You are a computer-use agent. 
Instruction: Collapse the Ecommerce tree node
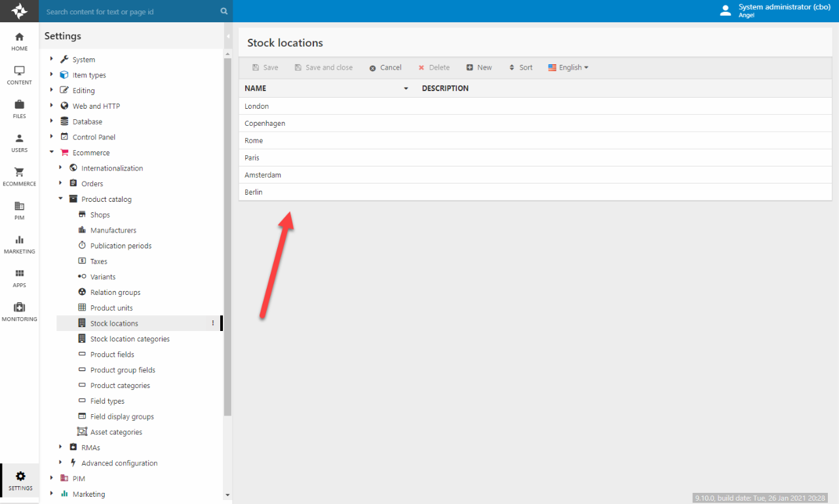(x=52, y=153)
